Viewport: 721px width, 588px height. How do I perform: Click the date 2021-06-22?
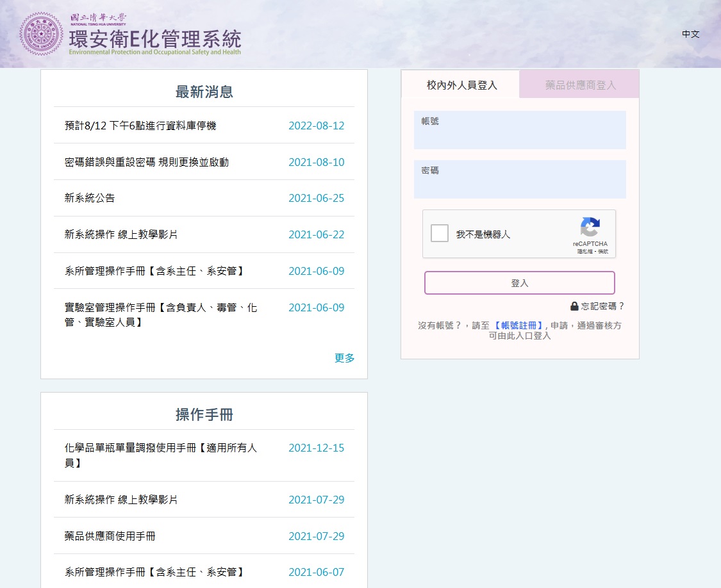317,234
